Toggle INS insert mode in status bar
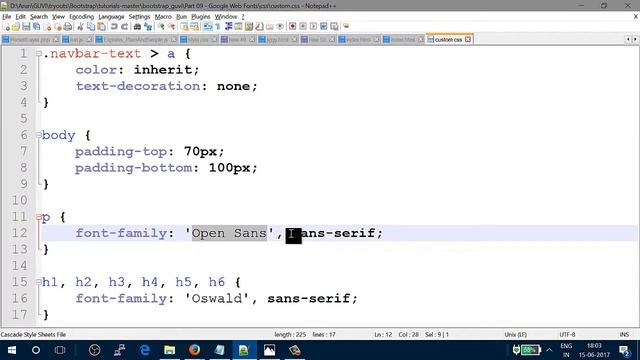The height and width of the screenshot is (360, 640). [624, 334]
